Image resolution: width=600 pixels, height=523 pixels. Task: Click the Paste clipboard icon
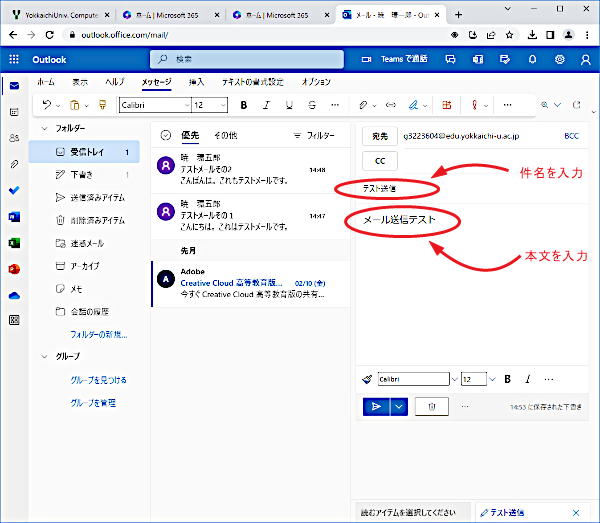75,105
